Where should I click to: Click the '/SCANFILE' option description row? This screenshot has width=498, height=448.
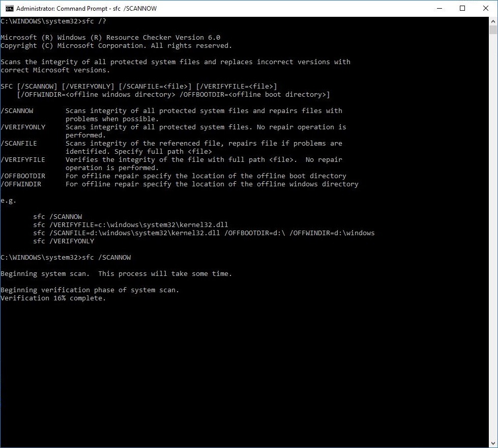pos(171,147)
